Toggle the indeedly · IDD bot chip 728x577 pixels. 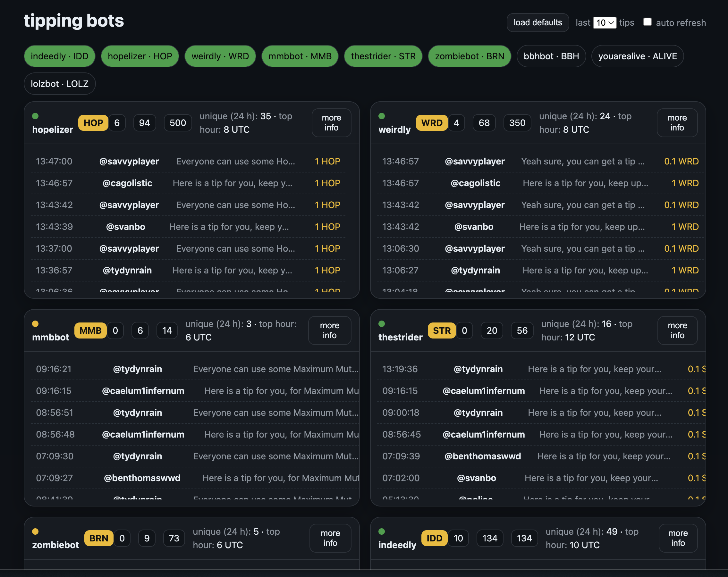pos(59,56)
